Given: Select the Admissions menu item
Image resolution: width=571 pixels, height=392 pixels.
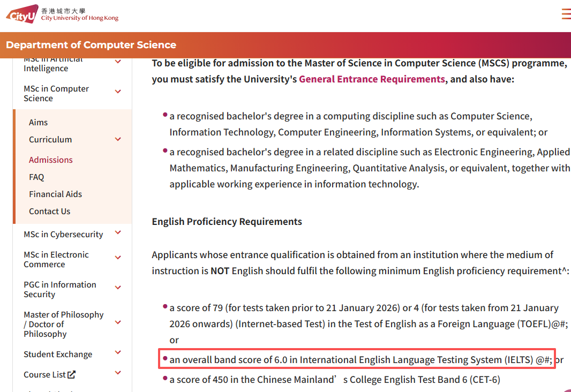Looking at the screenshot, I should [x=50, y=160].
